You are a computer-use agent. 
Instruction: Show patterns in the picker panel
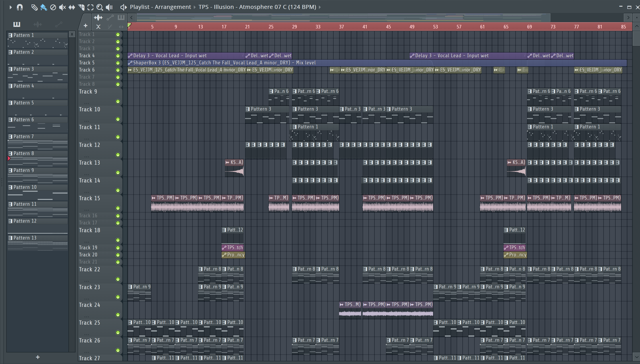tap(16, 24)
